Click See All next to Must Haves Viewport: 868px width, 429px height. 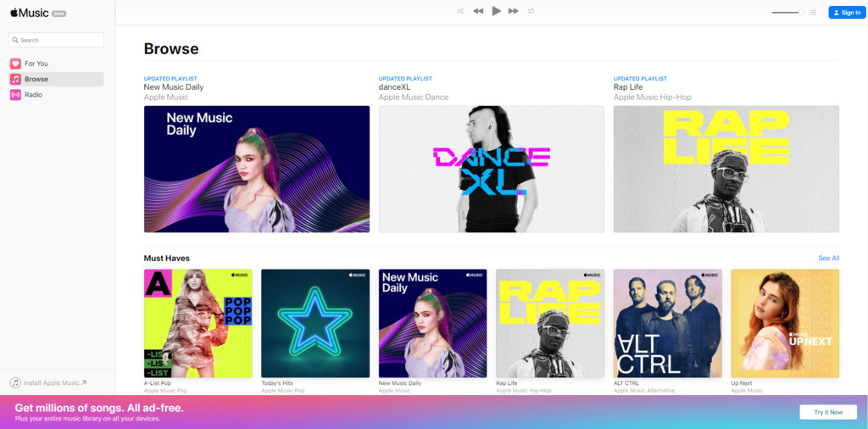point(828,258)
